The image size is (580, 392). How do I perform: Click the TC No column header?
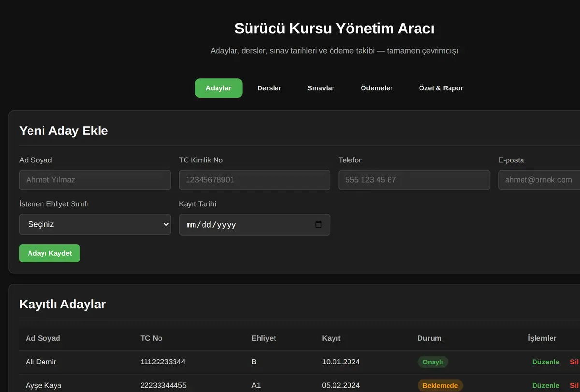click(x=151, y=338)
